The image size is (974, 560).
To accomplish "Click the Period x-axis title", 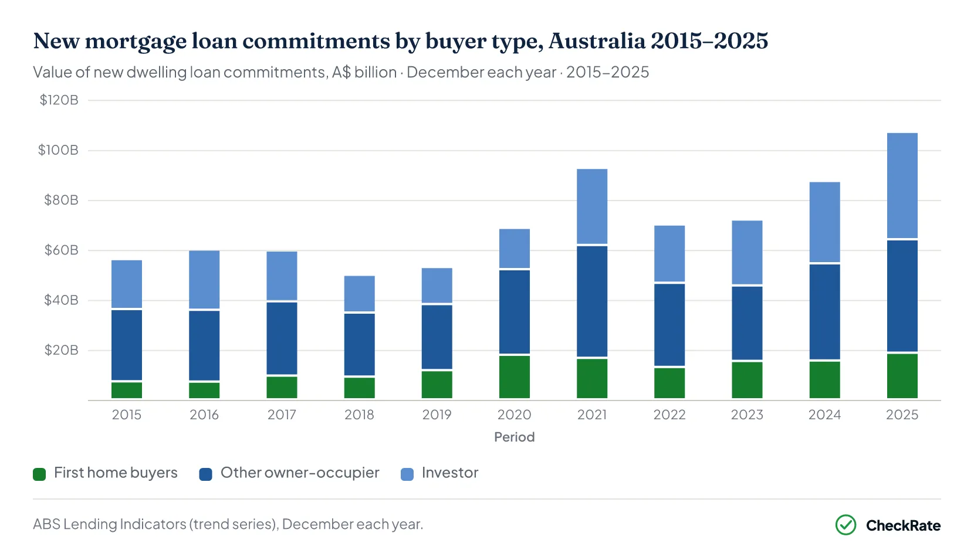I will [515, 437].
